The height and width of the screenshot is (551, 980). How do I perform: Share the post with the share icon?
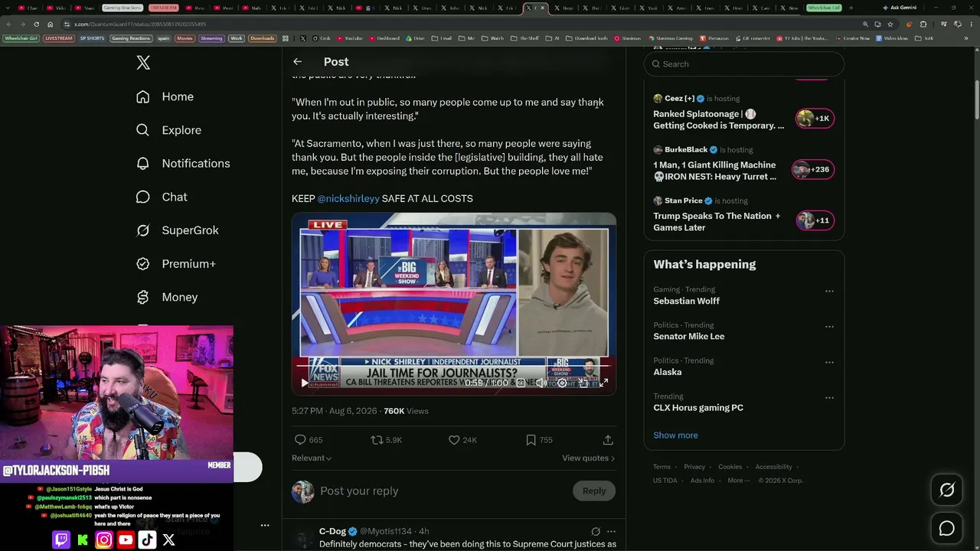[608, 440]
